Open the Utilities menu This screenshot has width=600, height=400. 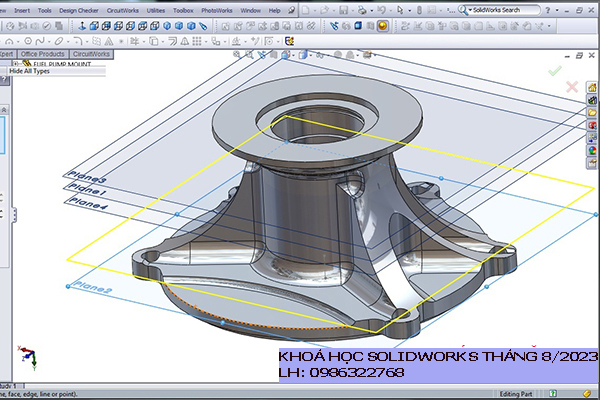(156, 10)
